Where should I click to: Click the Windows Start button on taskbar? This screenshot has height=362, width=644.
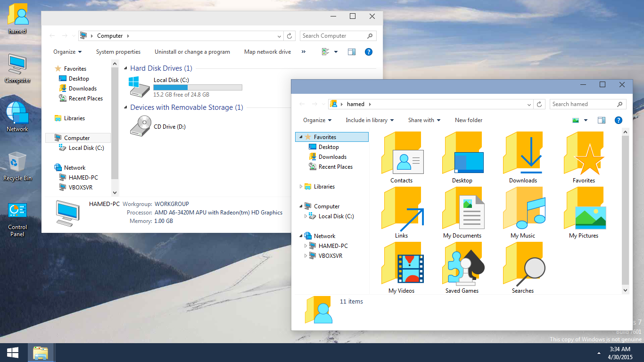[13, 353]
